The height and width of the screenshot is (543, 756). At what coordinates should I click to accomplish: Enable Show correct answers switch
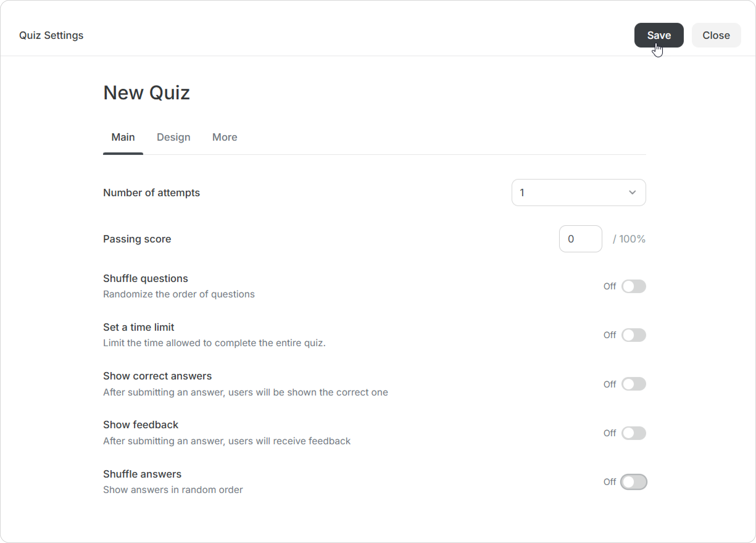tap(634, 384)
